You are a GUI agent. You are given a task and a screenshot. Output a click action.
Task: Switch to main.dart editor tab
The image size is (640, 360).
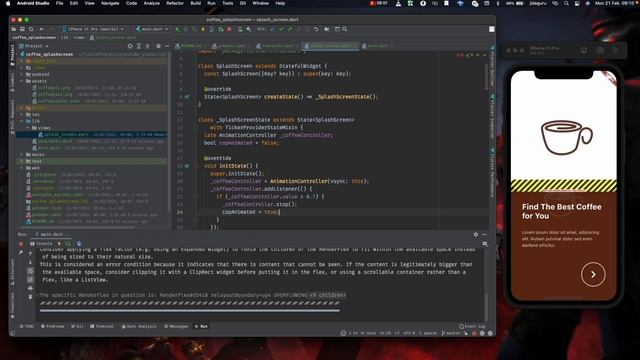click(377, 46)
